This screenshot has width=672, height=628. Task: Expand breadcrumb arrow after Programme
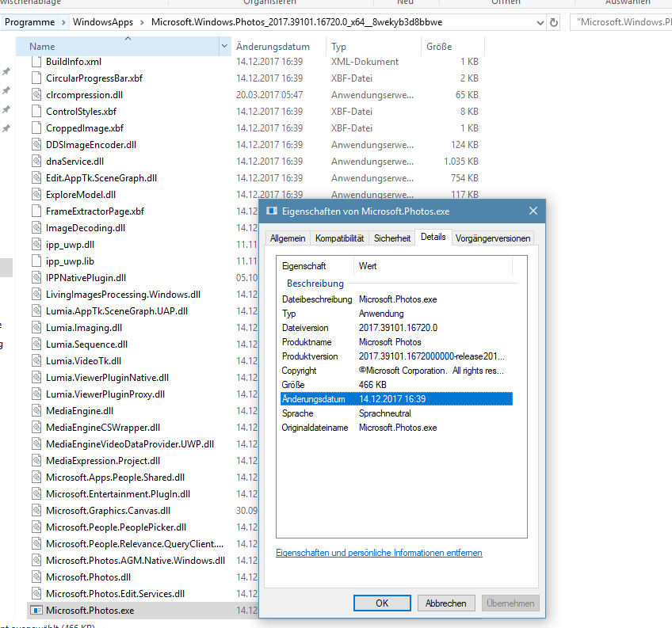(64, 22)
